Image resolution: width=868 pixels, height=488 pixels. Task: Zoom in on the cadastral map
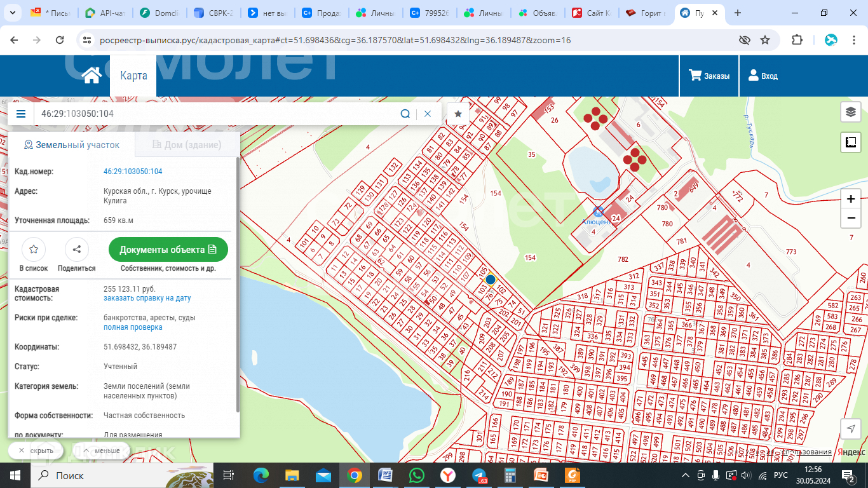[851, 199]
